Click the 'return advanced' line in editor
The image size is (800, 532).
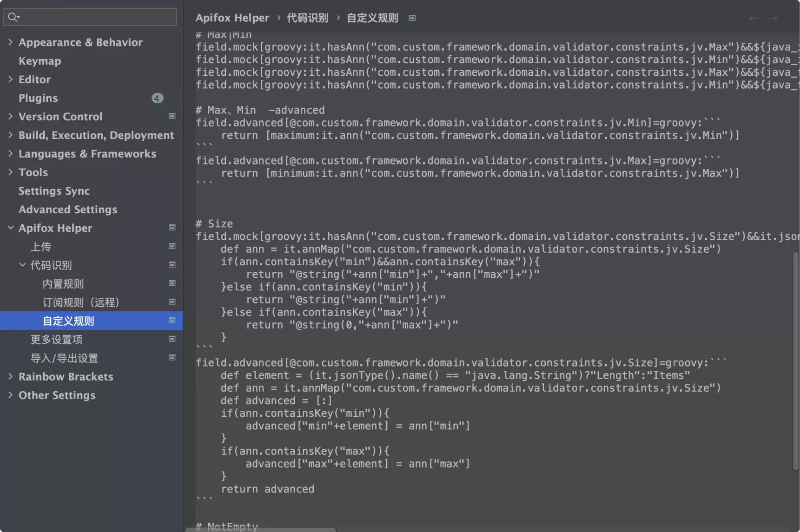click(x=267, y=489)
